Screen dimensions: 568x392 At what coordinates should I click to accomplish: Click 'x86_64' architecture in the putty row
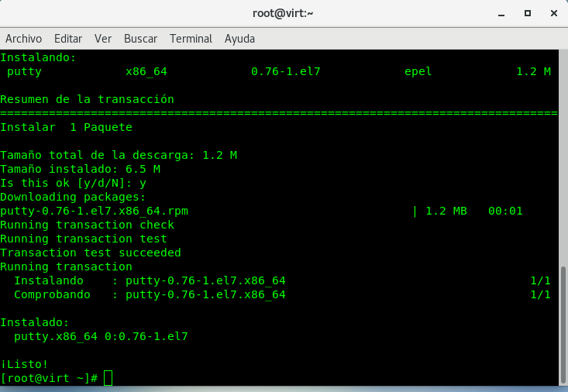(146, 72)
